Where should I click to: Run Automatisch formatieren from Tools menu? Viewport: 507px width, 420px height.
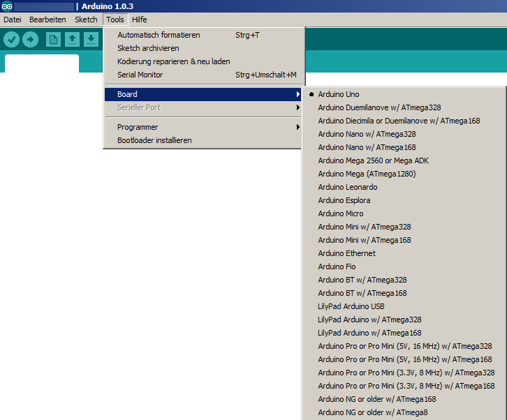click(159, 35)
